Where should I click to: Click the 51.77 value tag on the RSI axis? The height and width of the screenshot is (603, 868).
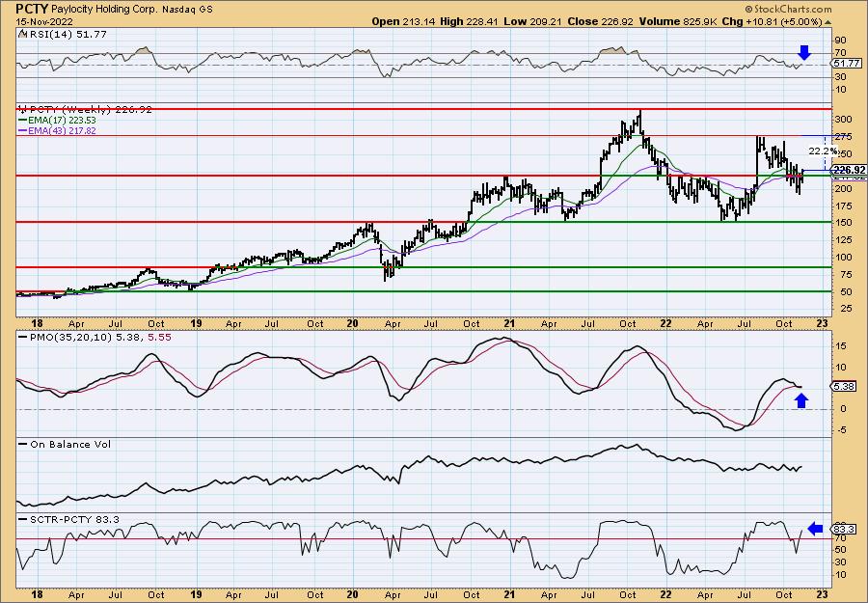pos(848,64)
